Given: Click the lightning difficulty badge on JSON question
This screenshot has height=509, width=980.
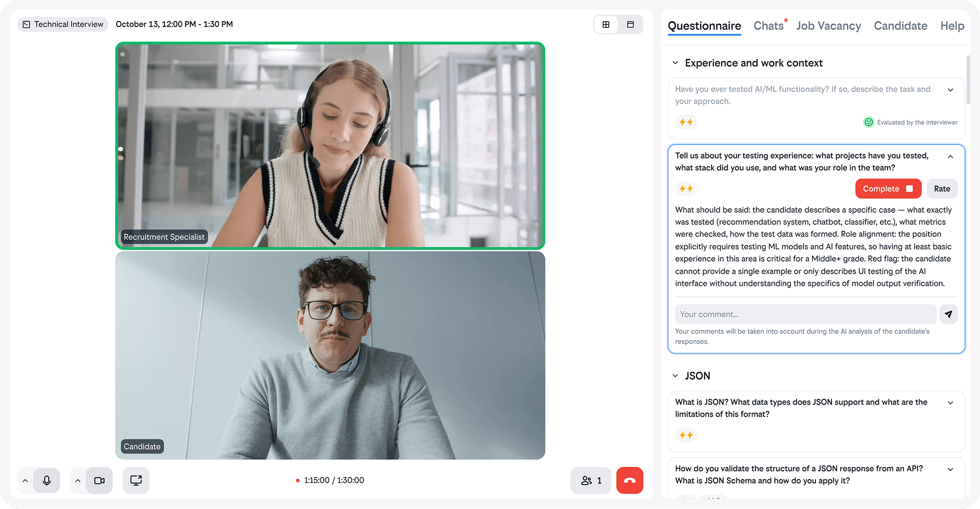Looking at the screenshot, I should pyautogui.click(x=686, y=435).
